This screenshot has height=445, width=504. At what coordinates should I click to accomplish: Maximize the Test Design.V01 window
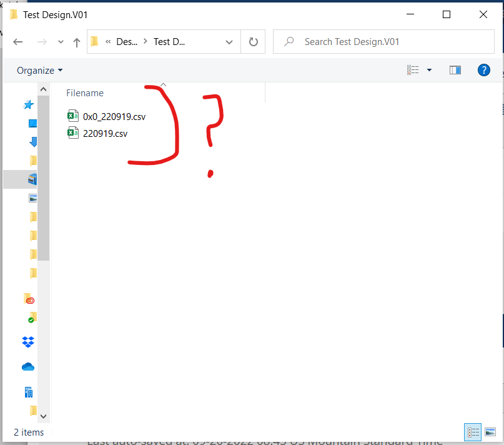(447, 14)
